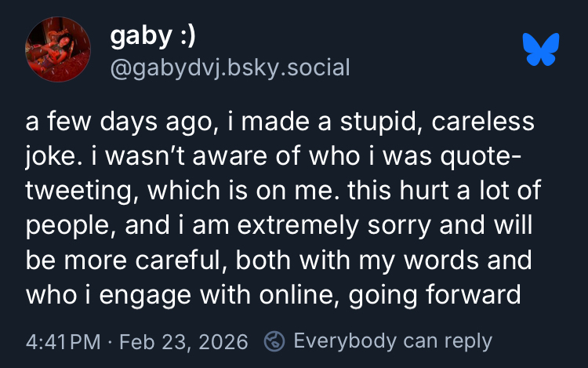Open the "gaby :)" display name
Screen dimensions: 588x368
[152, 36]
